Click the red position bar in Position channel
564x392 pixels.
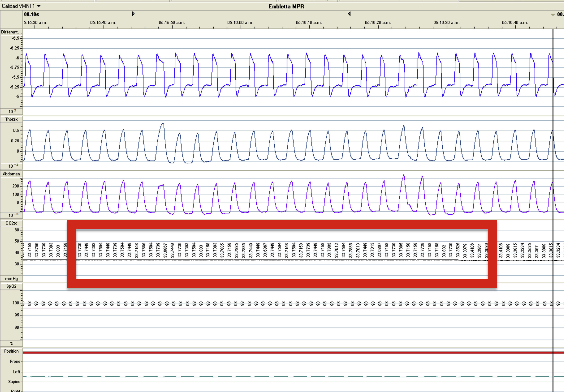click(270, 352)
